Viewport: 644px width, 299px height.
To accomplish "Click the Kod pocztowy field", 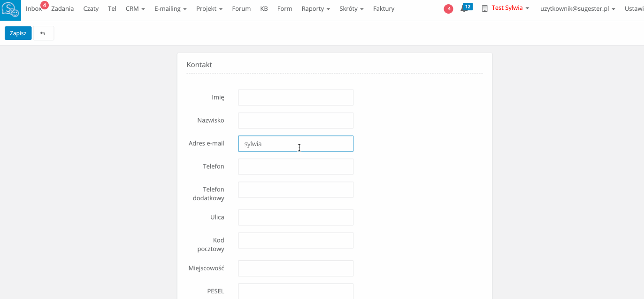I will (295, 241).
